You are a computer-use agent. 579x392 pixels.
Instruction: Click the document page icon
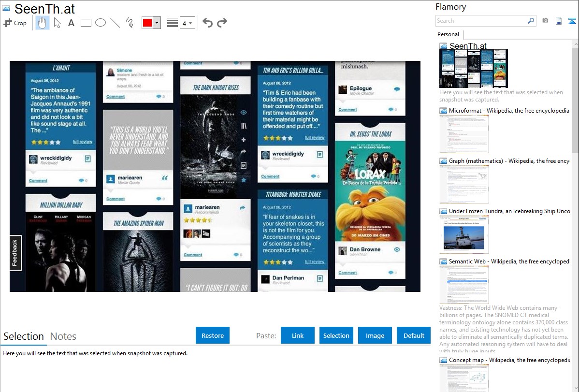(559, 21)
